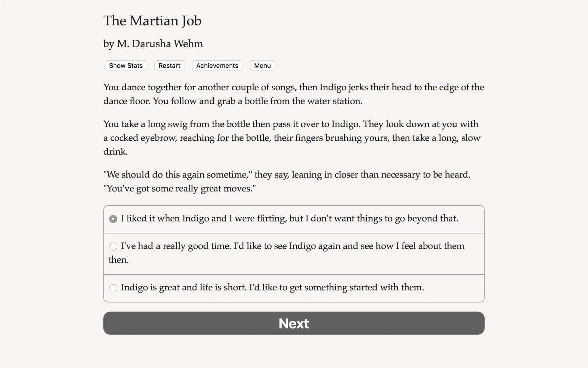
Task: Open game options via Menu
Action: pos(262,65)
